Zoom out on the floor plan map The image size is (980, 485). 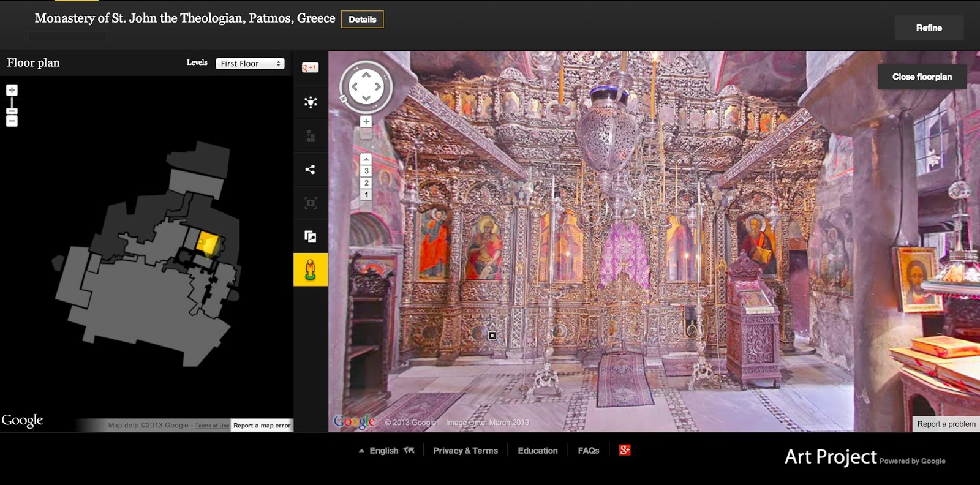[x=12, y=121]
